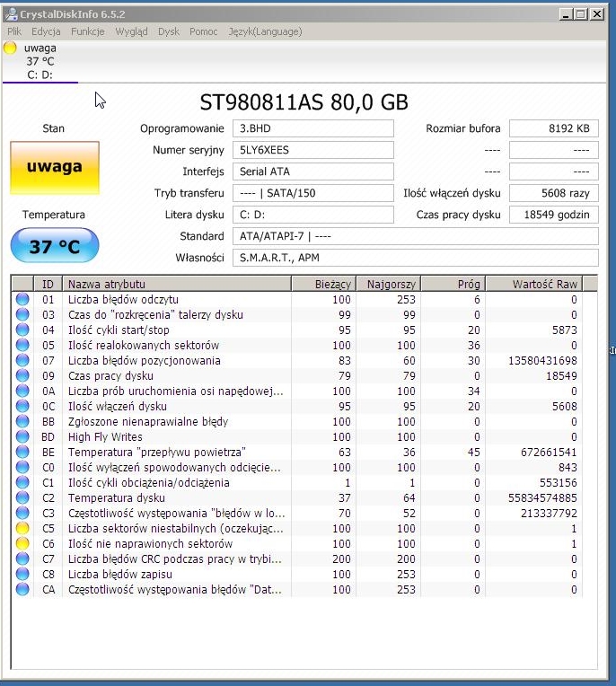Click the serial number field 5LY6XEES
Viewport: 616px width, 686px height.
[313, 150]
